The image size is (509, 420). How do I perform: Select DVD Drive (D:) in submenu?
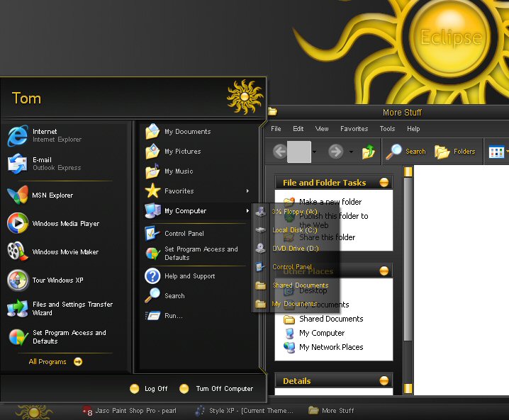296,249
